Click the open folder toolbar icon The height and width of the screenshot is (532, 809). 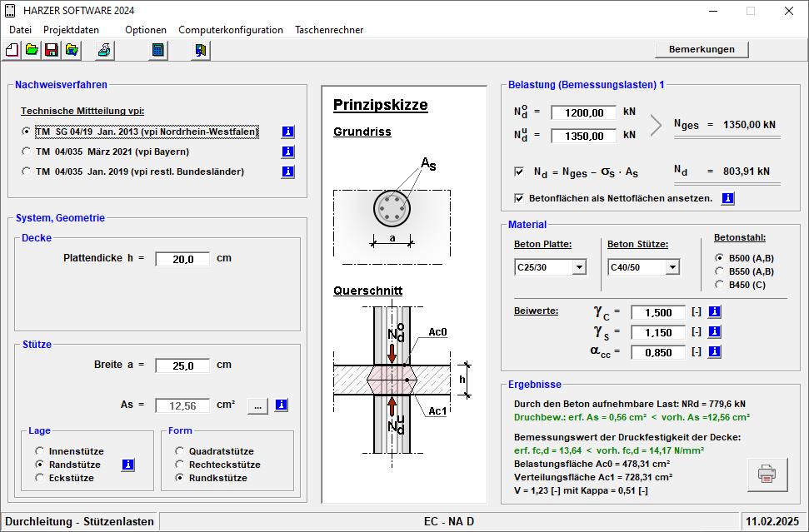(32, 50)
